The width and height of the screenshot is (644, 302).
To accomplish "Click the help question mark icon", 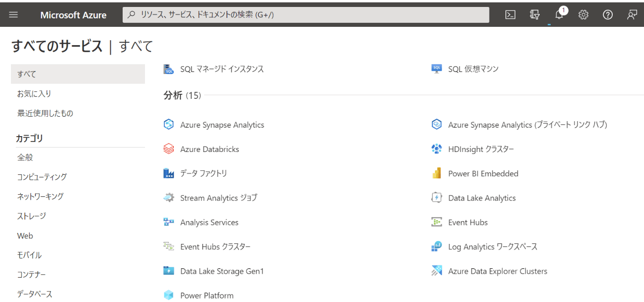I will click(x=608, y=15).
